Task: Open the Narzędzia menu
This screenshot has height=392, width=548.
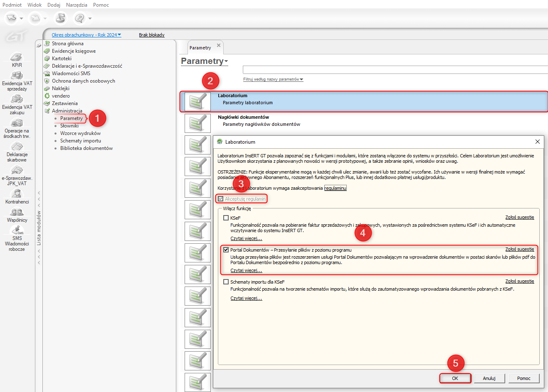Action: click(77, 5)
